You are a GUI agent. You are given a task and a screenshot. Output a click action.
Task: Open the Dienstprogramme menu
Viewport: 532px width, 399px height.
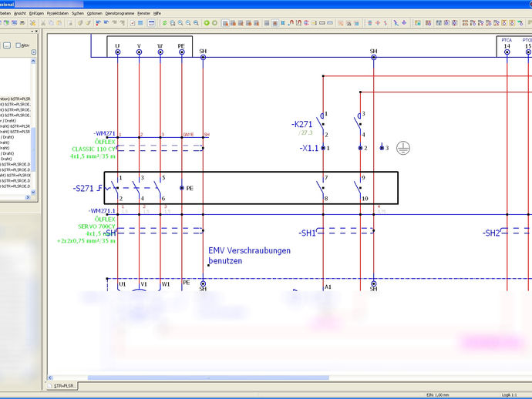click(120, 13)
